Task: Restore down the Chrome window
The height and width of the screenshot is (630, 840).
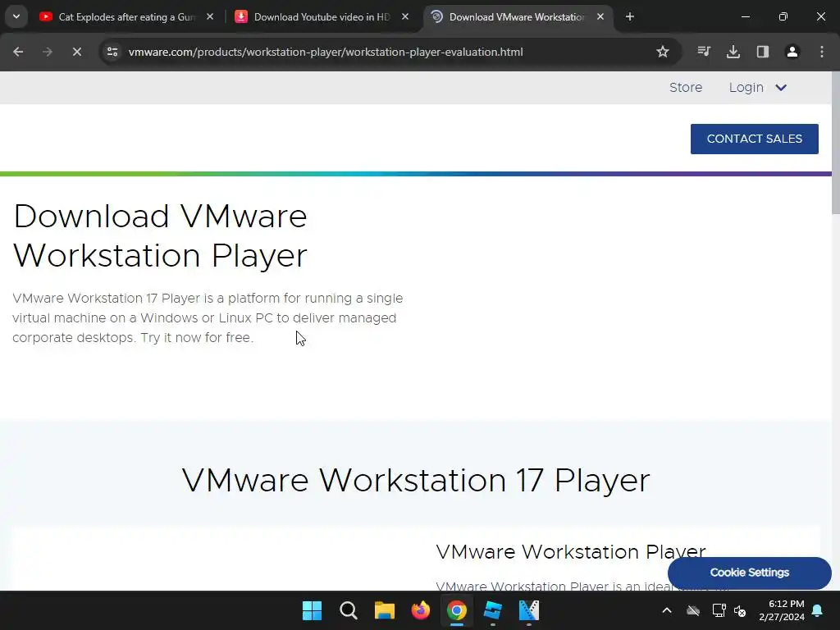Action: 783,16
